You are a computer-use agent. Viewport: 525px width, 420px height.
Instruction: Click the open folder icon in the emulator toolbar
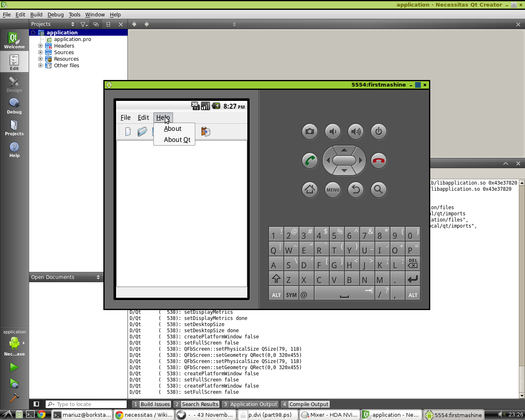(x=142, y=131)
